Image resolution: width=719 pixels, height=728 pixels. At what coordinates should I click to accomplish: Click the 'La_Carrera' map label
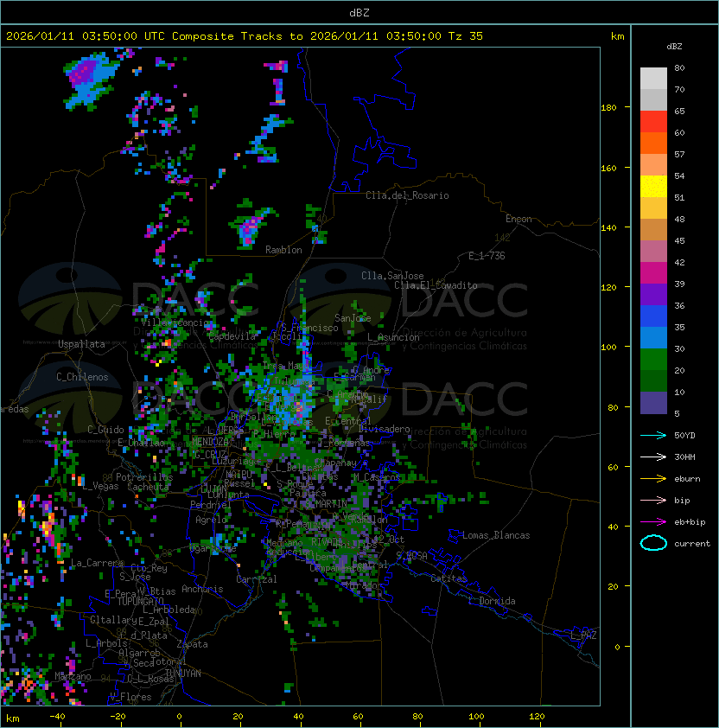(x=97, y=563)
